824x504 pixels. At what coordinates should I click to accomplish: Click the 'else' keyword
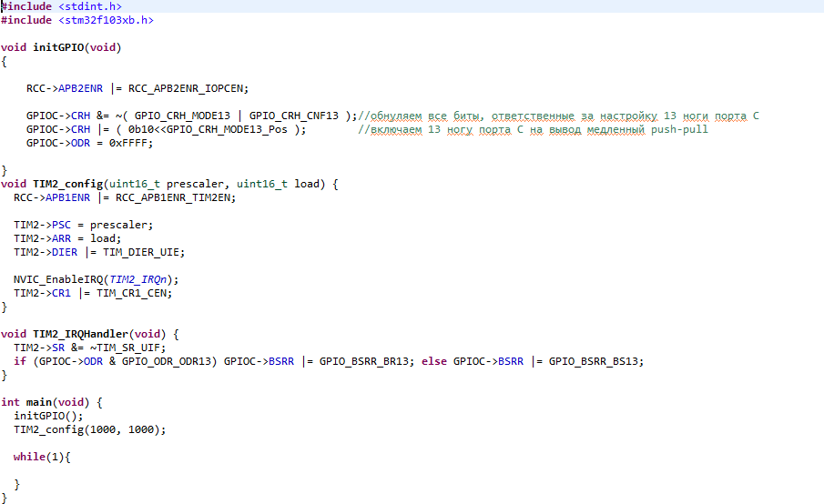434,361
